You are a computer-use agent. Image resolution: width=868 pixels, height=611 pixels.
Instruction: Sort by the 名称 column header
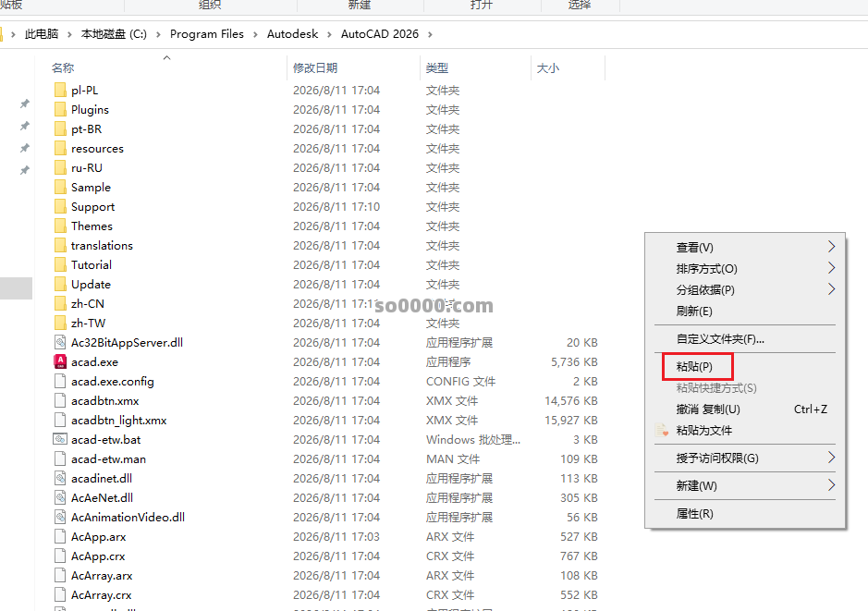[63, 68]
